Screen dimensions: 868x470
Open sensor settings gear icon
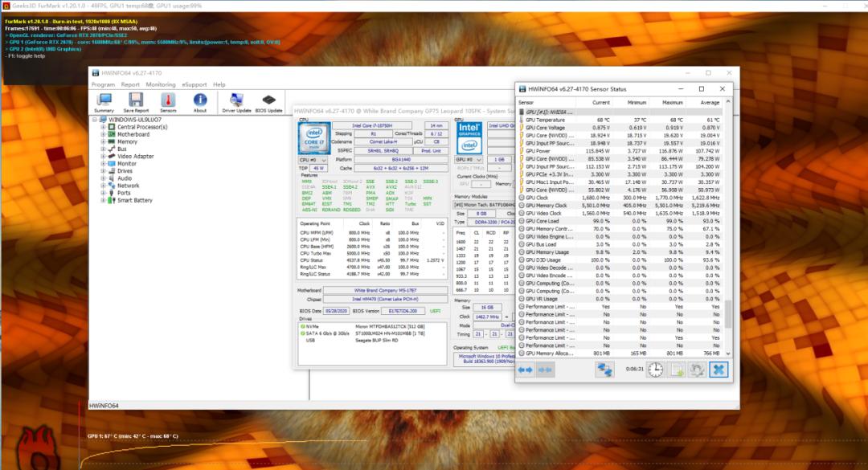697,370
